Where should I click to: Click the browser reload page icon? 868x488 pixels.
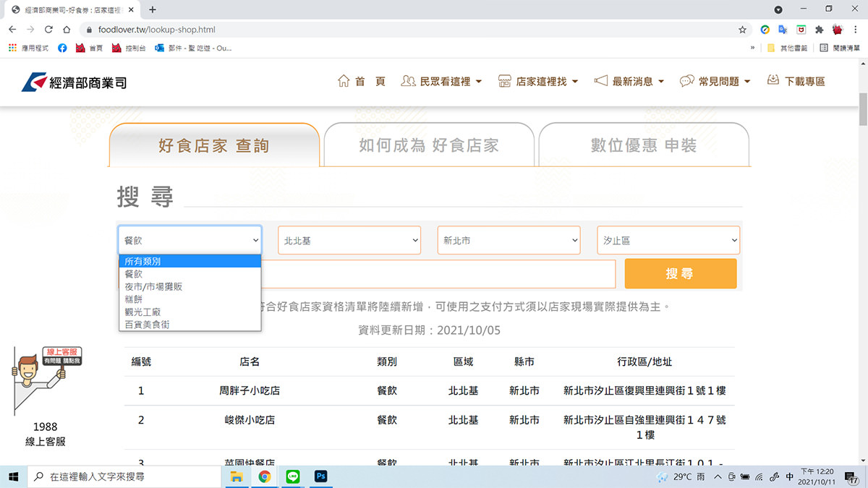[48, 30]
